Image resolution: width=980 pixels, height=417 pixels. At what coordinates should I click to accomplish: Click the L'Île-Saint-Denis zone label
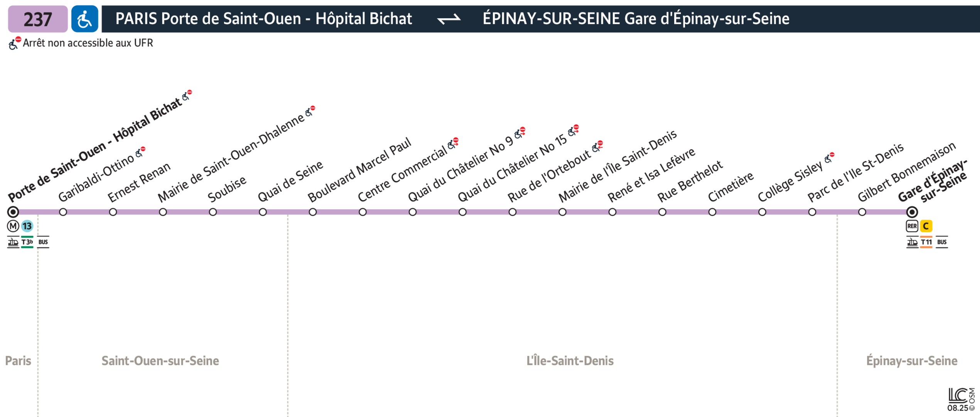(570, 361)
